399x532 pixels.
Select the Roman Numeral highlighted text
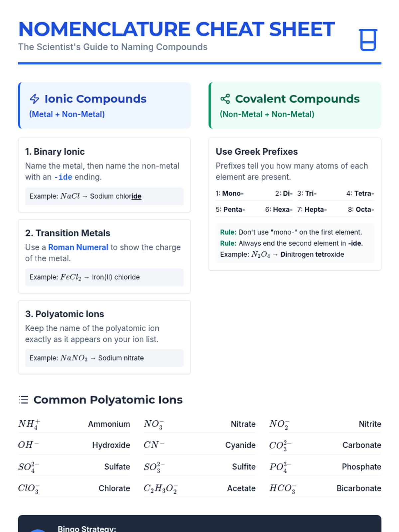[x=78, y=247]
